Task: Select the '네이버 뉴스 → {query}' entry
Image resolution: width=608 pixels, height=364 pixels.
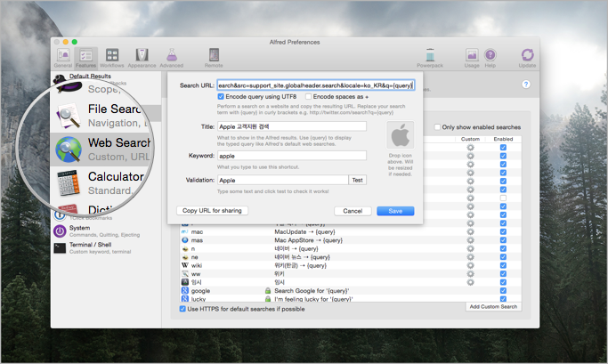Action: [x=302, y=257]
